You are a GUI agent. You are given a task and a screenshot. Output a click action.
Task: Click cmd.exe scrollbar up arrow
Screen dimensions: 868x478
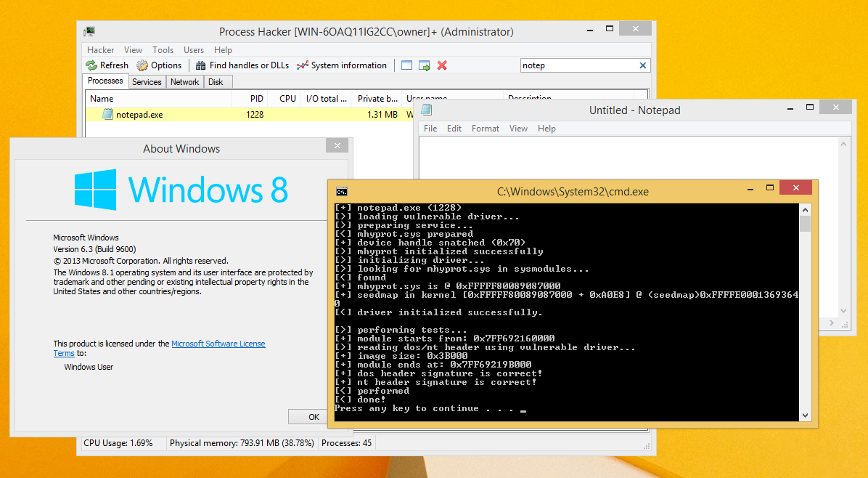tap(805, 210)
